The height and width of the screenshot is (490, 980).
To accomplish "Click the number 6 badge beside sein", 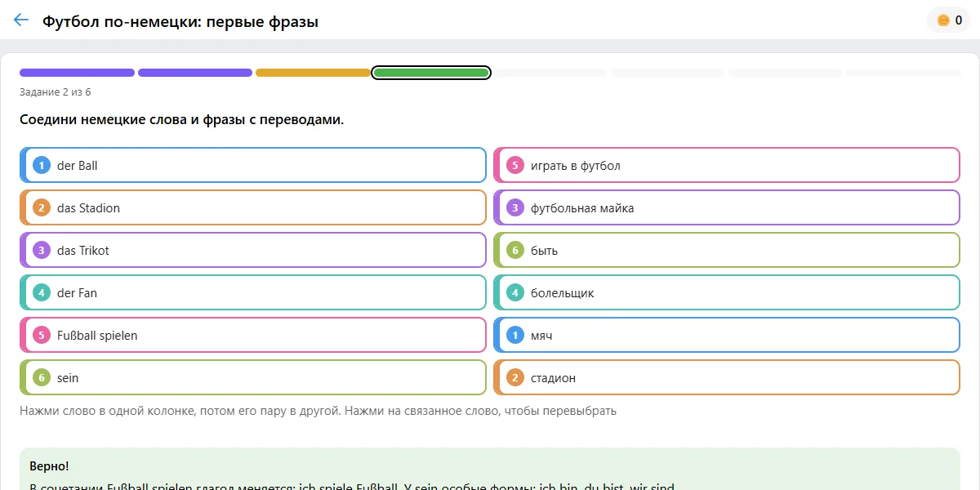I will coord(42,378).
